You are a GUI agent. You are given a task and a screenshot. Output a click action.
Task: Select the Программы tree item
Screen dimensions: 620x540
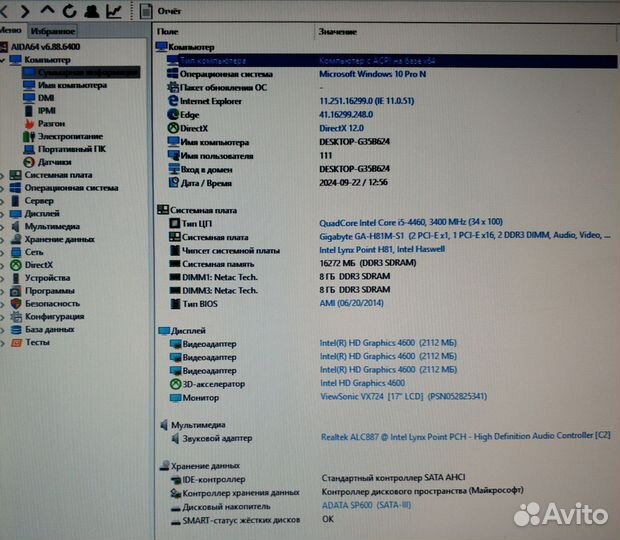(49, 291)
